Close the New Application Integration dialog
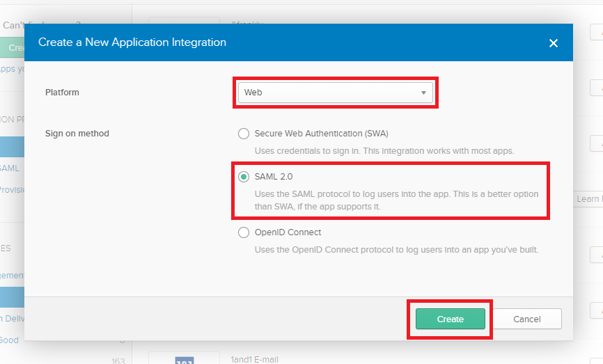 (553, 43)
